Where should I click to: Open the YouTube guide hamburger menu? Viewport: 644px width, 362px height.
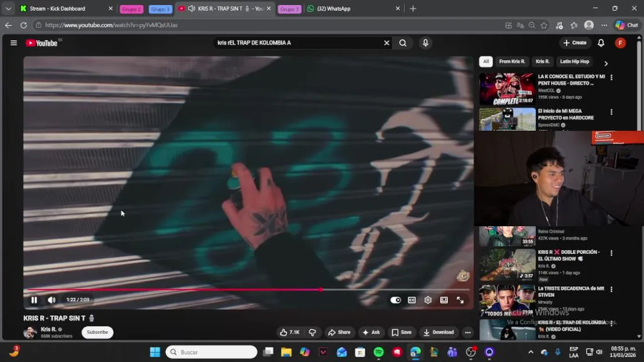pyautogui.click(x=14, y=43)
